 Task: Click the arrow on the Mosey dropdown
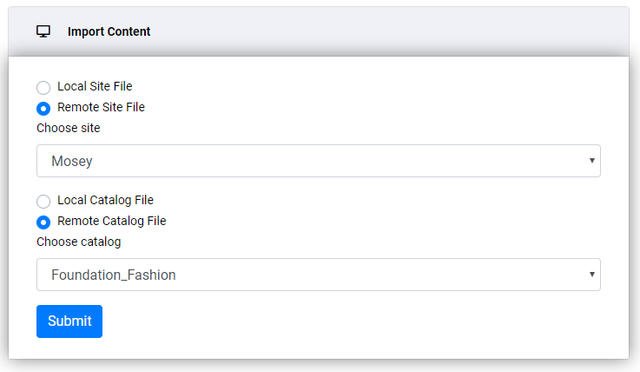click(592, 160)
